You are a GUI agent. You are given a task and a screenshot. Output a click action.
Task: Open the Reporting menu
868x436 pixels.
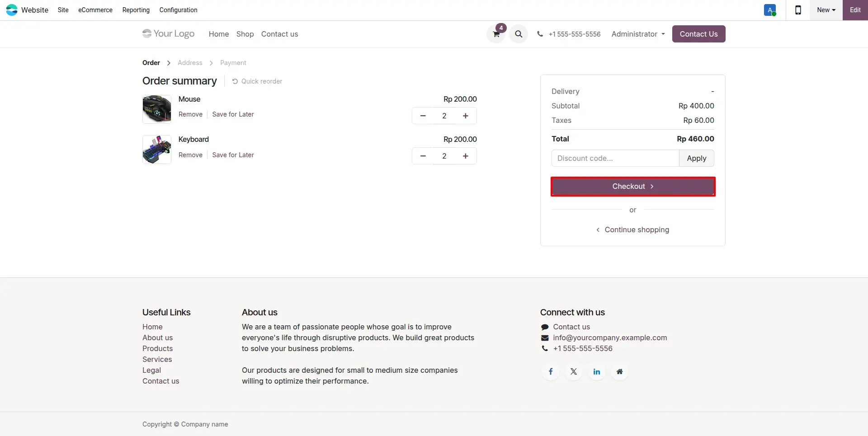click(136, 10)
